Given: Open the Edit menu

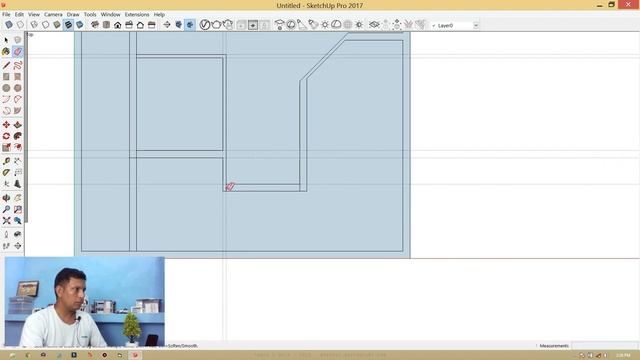Looking at the screenshot, I should click(19, 14).
